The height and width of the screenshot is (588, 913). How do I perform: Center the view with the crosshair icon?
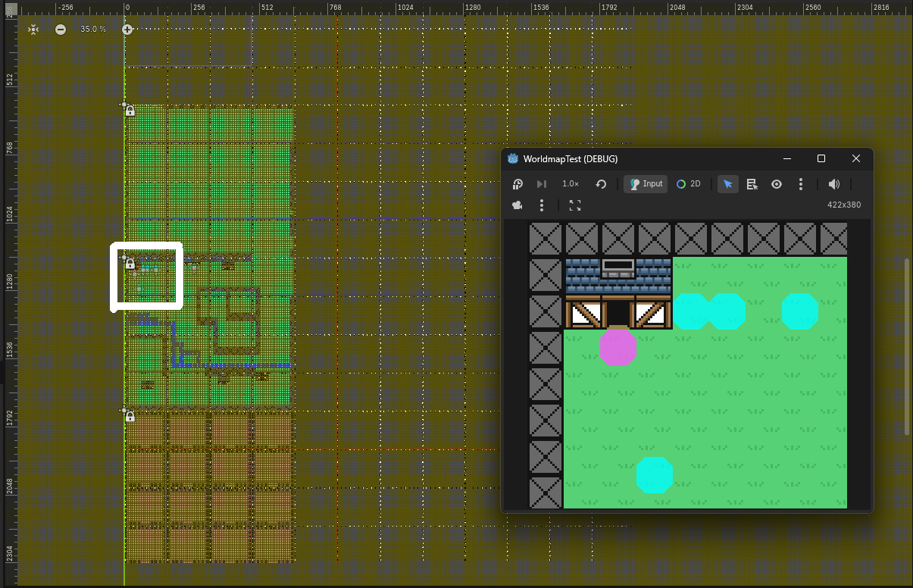point(33,29)
